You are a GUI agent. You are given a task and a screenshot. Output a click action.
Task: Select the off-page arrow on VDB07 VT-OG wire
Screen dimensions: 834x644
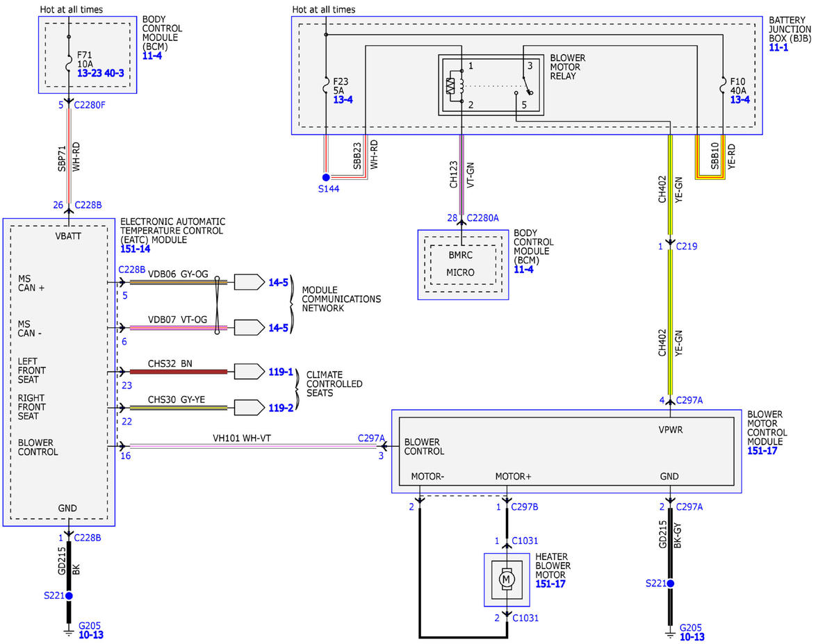249,327
